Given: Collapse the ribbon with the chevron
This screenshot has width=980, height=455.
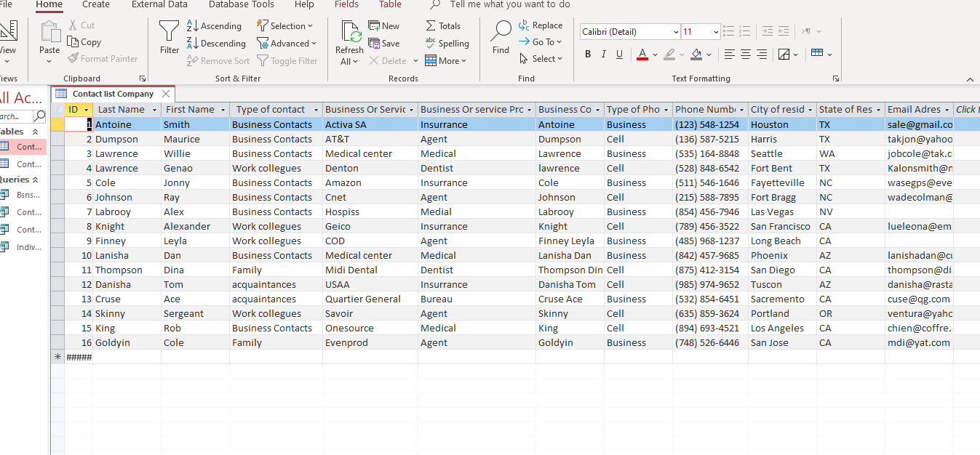Looking at the screenshot, I should [970, 78].
